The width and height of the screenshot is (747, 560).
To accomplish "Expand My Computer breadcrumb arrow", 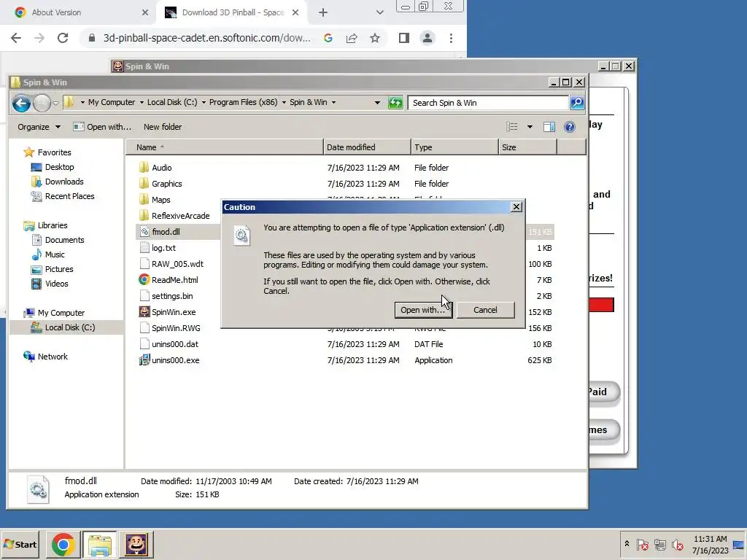I will [x=142, y=102].
